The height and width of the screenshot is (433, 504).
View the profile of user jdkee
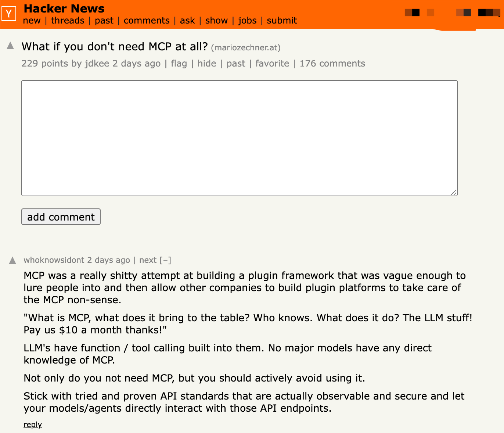click(97, 64)
